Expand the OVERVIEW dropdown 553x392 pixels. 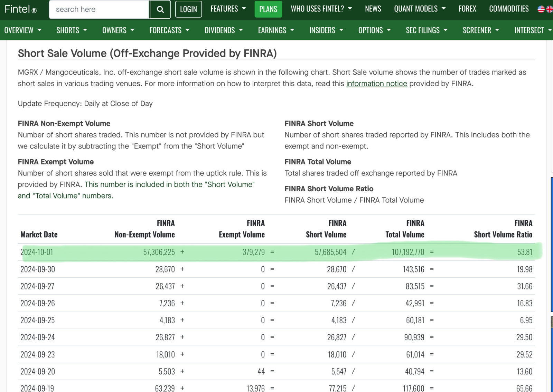[x=23, y=30]
